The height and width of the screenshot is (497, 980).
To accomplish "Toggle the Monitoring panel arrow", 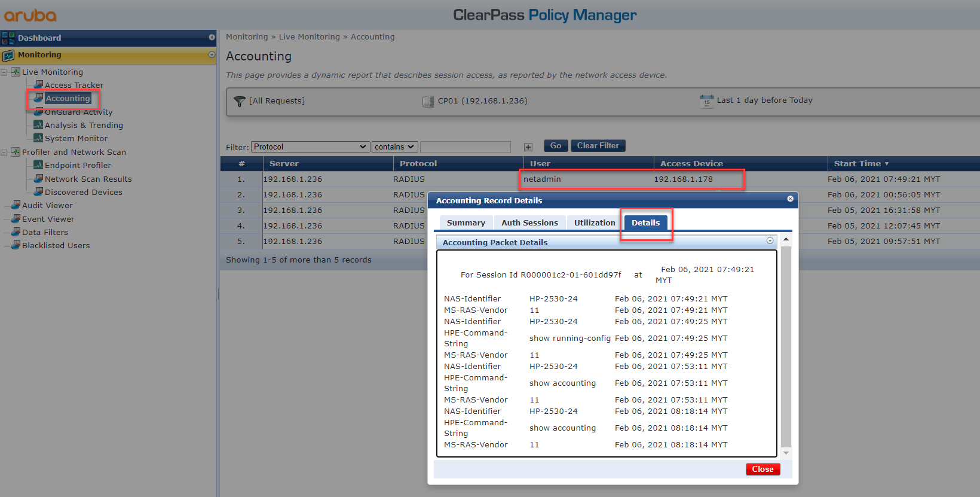I will (x=212, y=54).
